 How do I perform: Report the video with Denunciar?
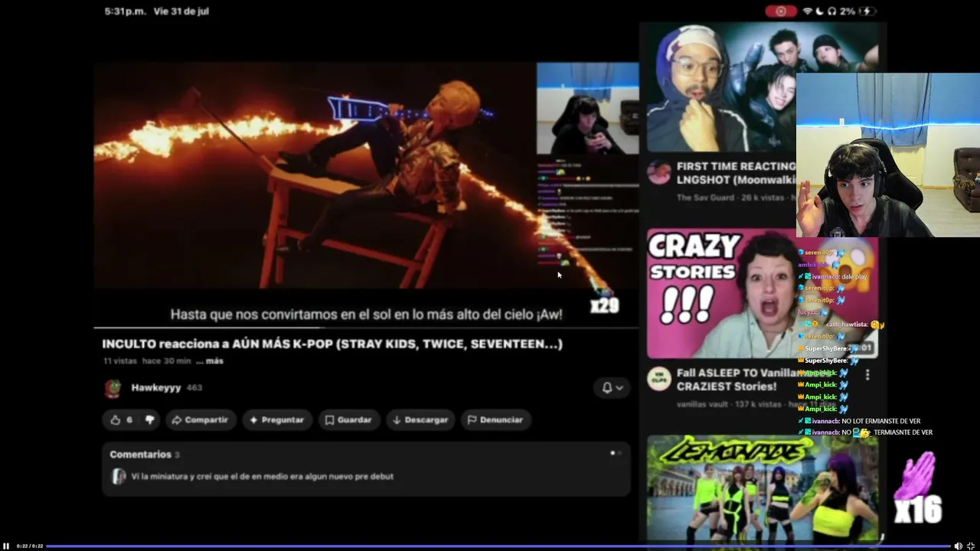495,419
